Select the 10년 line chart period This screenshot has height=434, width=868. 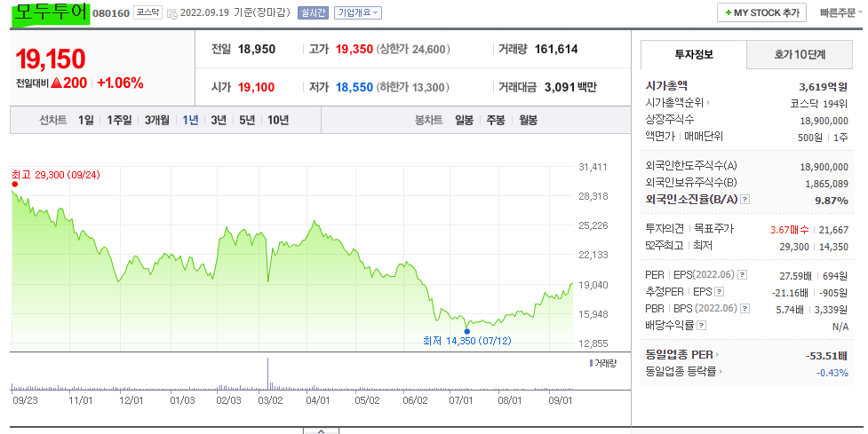278,120
